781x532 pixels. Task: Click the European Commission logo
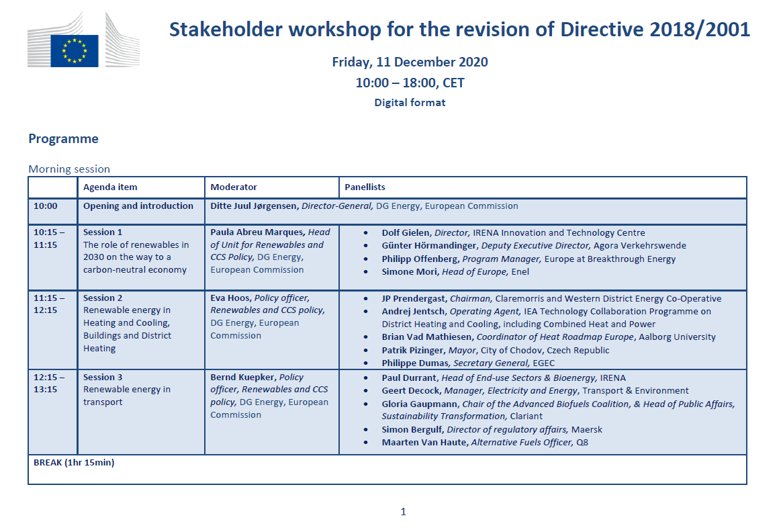click(x=84, y=40)
